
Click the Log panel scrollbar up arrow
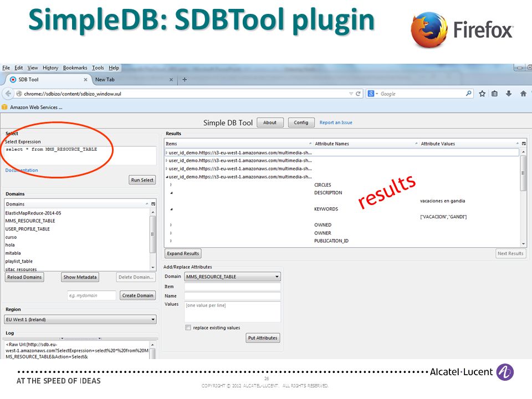pyautogui.click(x=153, y=345)
